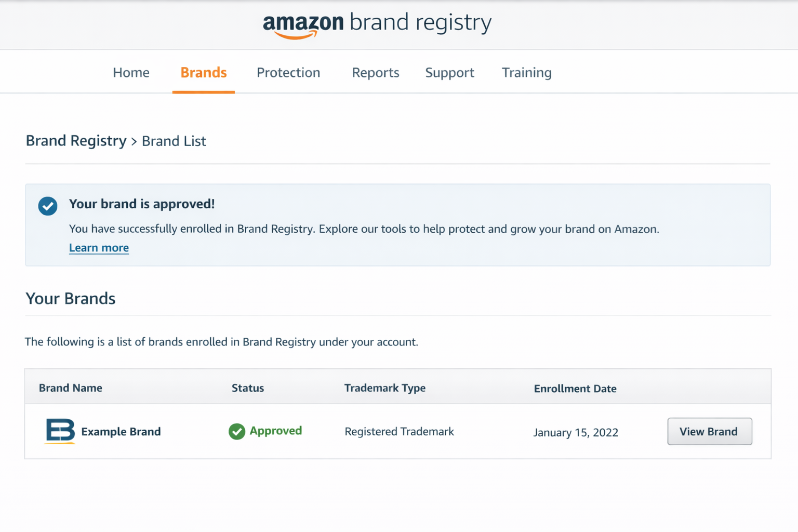The width and height of the screenshot is (798, 532).
Task: Click the green Approved status checkmark
Action: coord(237,431)
